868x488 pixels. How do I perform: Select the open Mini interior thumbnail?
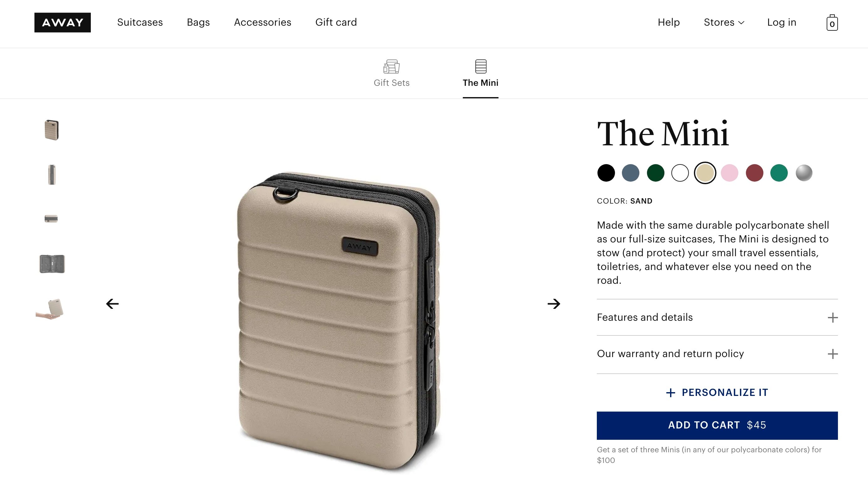pyautogui.click(x=52, y=263)
